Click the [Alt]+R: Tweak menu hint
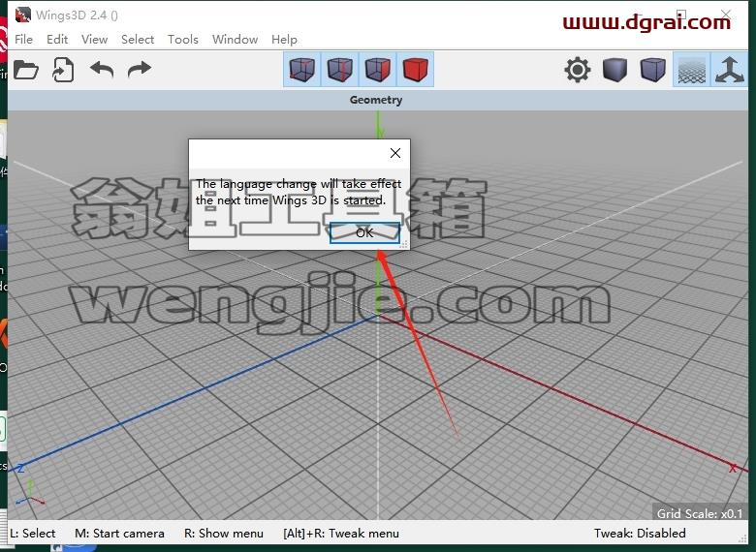Image resolution: width=756 pixels, height=552 pixels. tap(341, 534)
